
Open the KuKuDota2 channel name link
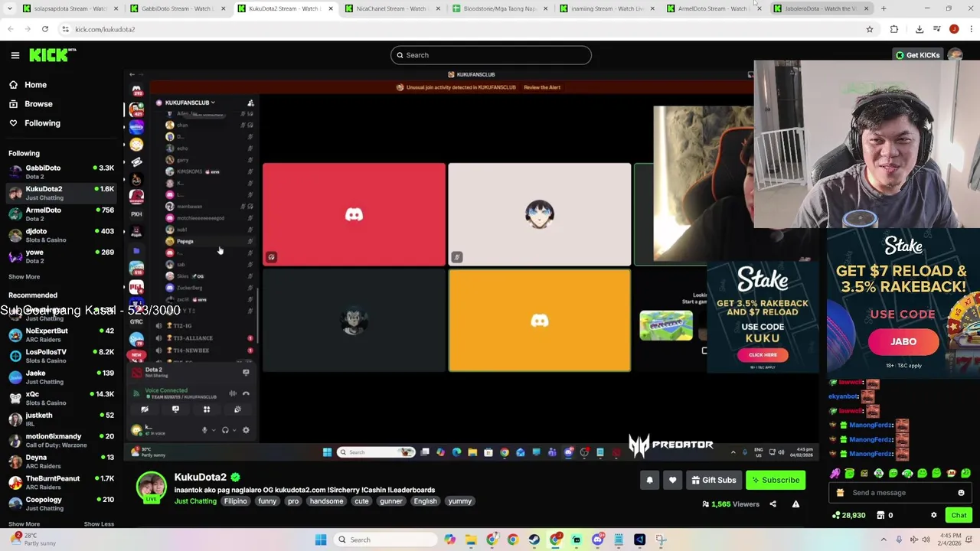pyautogui.click(x=201, y=477)
